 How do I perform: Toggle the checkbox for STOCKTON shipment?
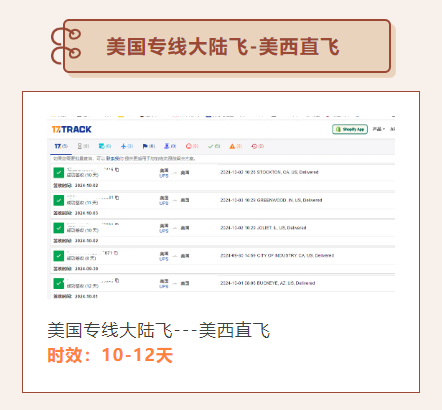click(59, 173)
